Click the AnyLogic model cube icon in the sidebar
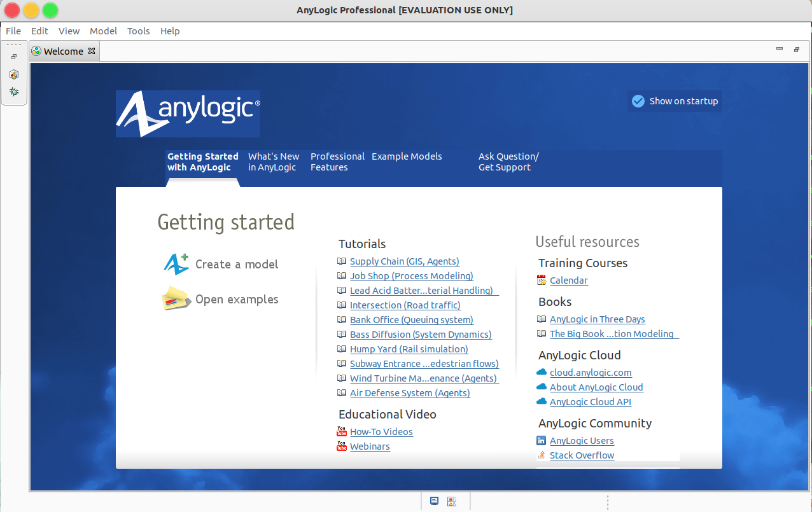Image resolution: width=812 pixels, height=512 pixels. (14, 74)
